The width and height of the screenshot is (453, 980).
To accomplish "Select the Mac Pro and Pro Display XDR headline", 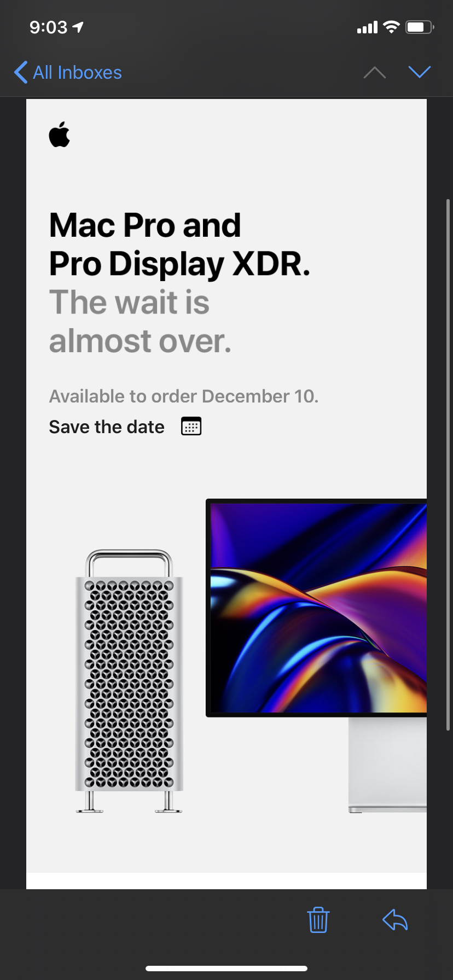I will click(179, 244).
